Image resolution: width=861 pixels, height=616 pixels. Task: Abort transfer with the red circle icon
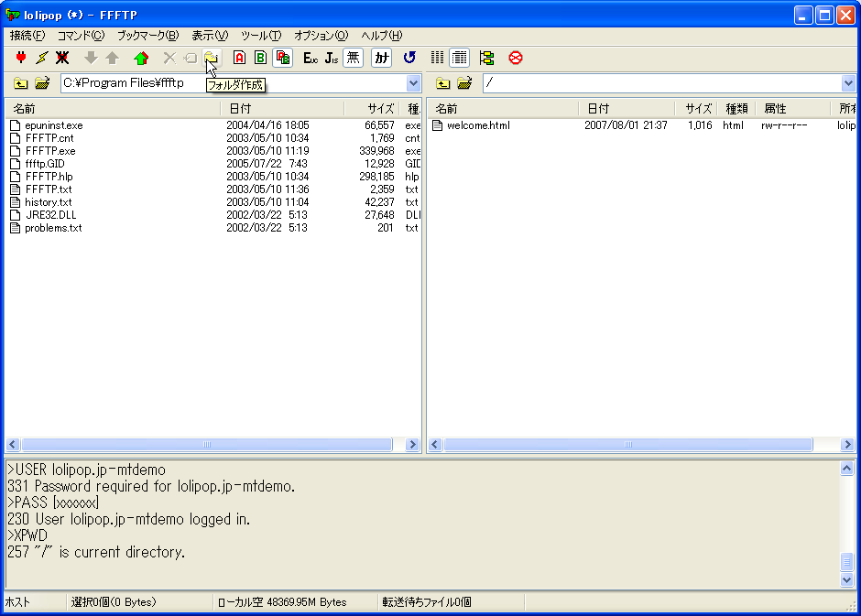(x=515, y=58)
